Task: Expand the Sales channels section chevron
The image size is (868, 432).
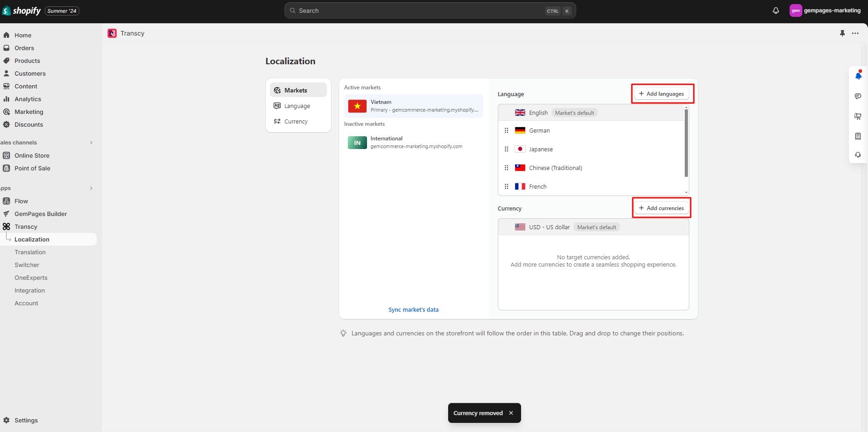Action: tap(91, 142)
